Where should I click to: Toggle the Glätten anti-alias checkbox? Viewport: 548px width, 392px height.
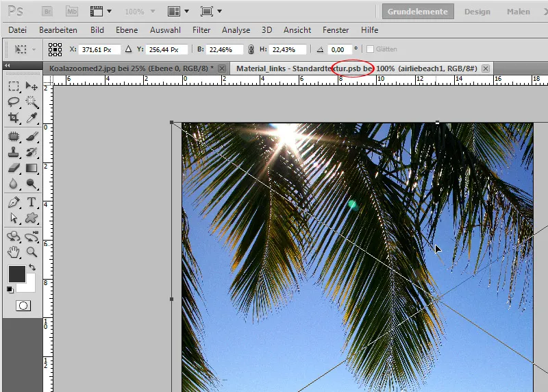pos(370,49)
